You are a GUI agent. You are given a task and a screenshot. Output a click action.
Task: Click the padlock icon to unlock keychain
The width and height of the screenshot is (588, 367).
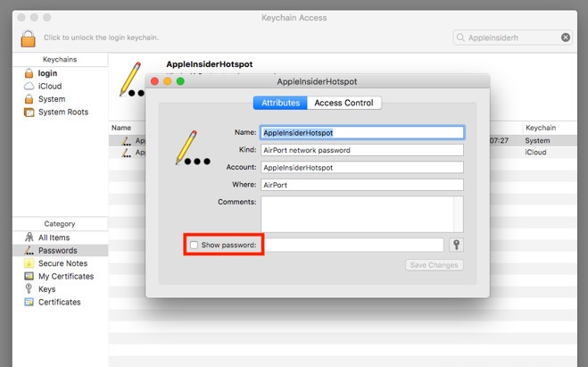pyautogui.click(x=29, y=38)
